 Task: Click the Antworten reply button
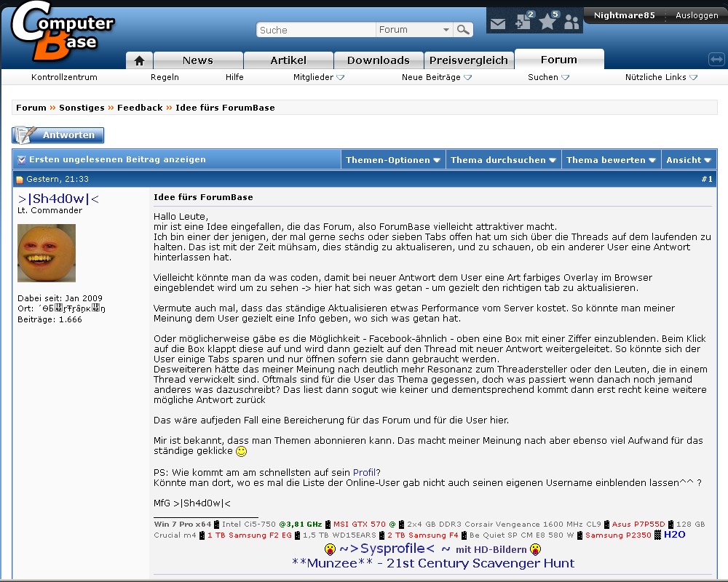pos(58,135)
